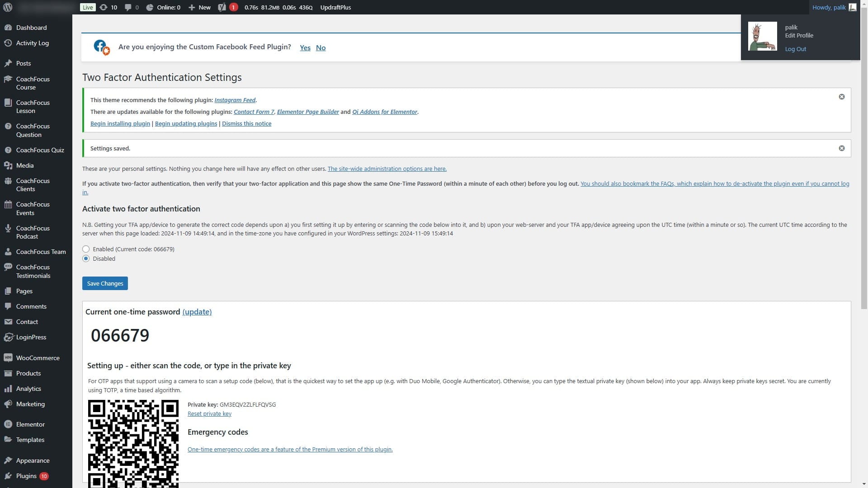Viewport: 868px width, 488px height.
Task: Dismiss the Settings saved notice
Action: [x=841, y=148]
